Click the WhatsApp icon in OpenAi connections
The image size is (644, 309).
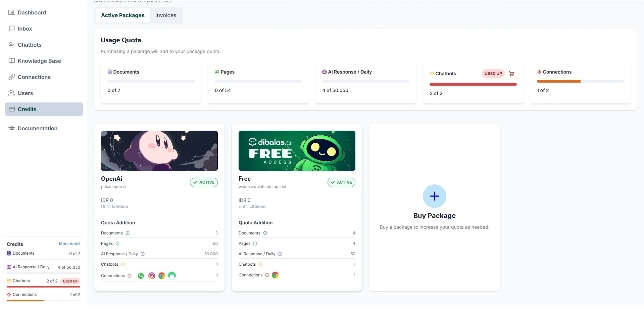pos(141,276)
